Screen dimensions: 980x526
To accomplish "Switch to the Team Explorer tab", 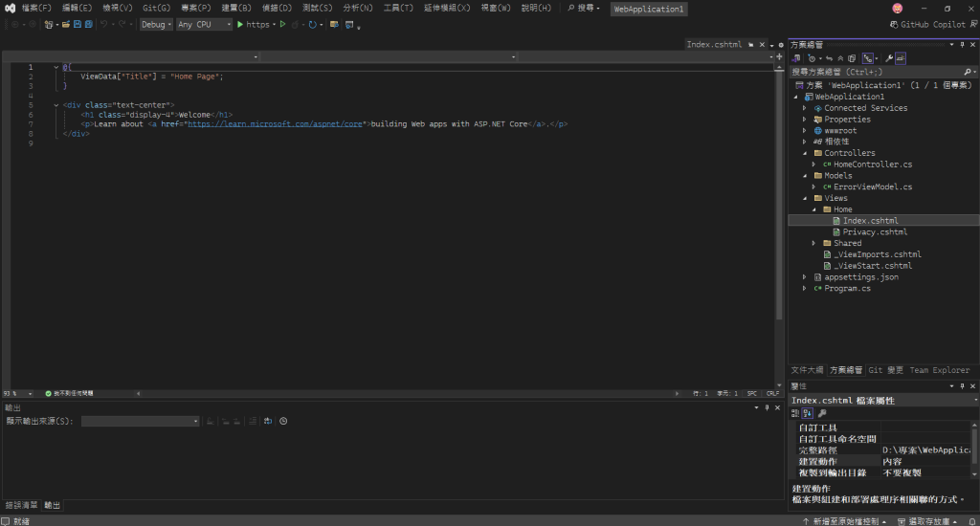I will pos(940,370).
